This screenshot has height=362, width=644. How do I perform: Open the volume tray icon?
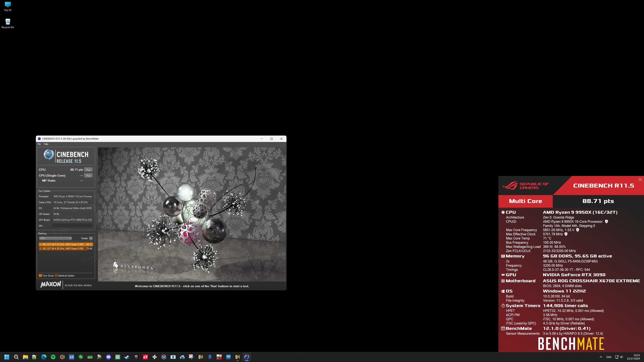(x=622, y=357)
